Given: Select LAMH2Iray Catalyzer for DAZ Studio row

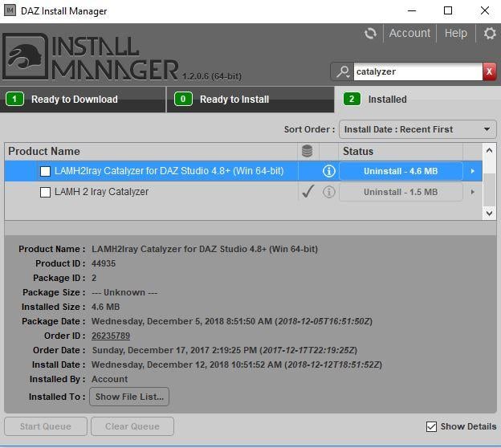Looking at the screenshot, I should pos(243,171).
